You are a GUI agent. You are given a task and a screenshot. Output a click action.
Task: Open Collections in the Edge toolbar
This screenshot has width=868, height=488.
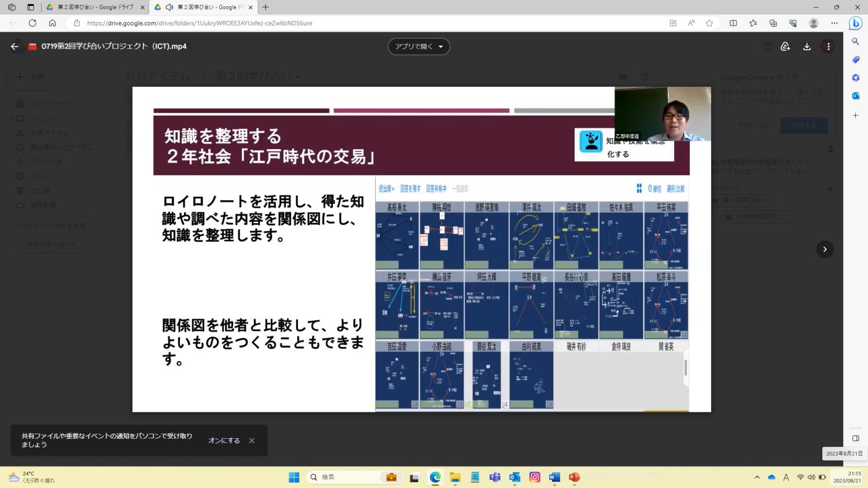(773, 23)
